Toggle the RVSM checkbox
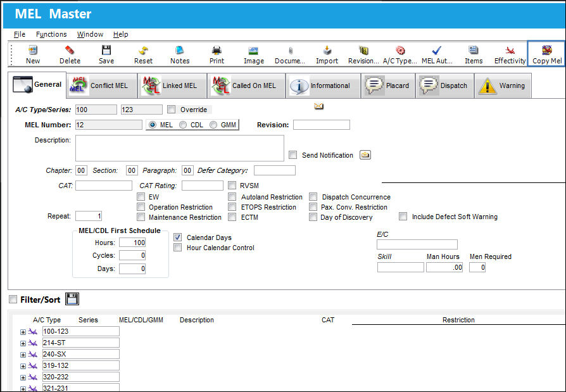 point(232,186)
